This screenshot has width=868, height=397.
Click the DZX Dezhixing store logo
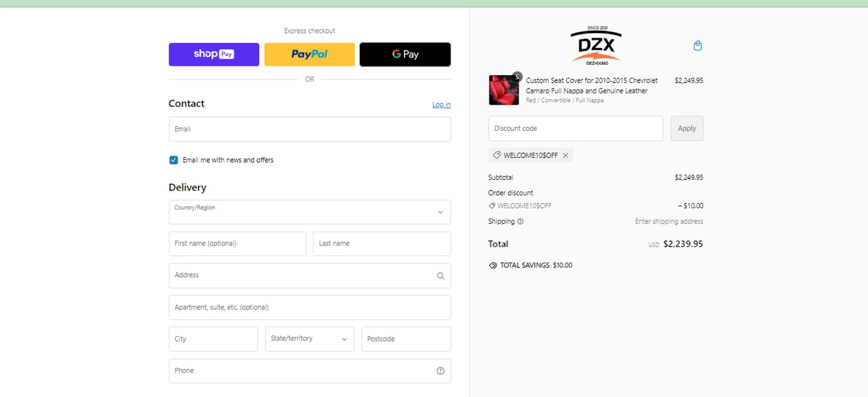[x=596, y=45]
